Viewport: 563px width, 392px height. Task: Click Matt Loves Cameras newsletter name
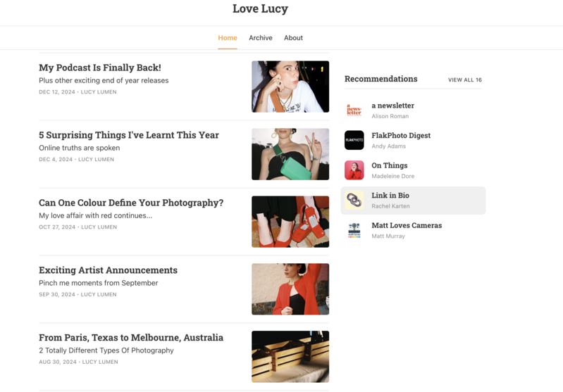point(407,226)
